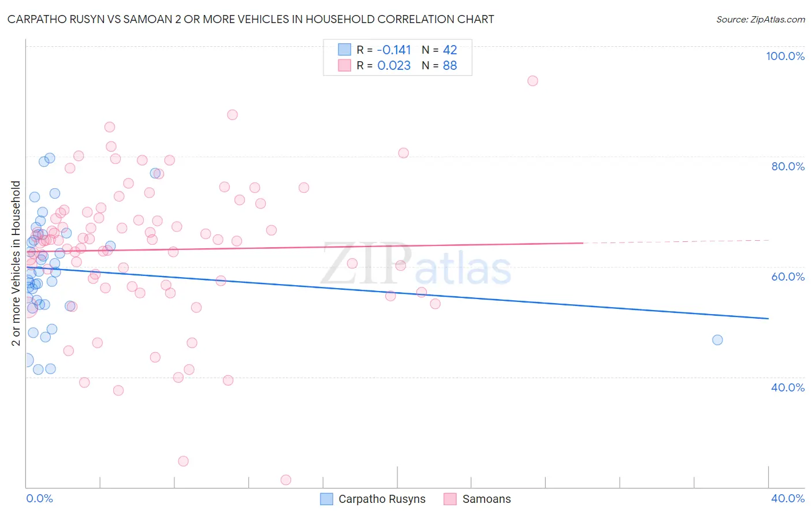Click the pink point near 88% at top
The image size is (812, 515).
tap(232, 114)
